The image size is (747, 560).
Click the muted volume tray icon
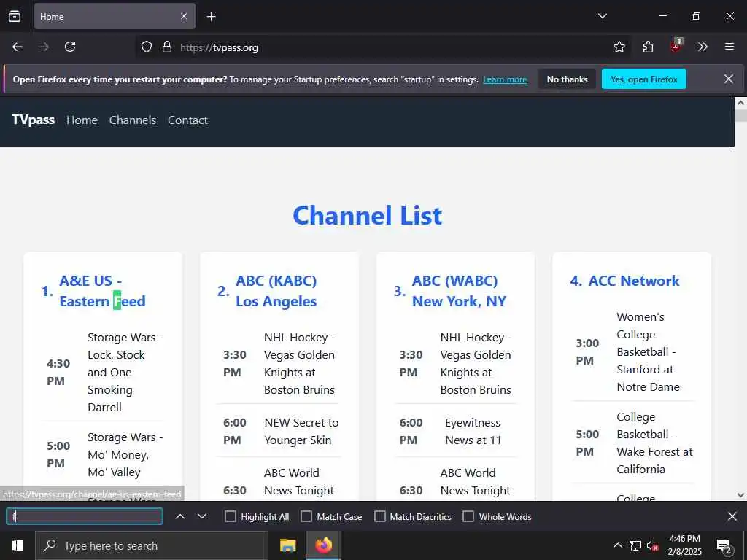[x=653, y=545]
